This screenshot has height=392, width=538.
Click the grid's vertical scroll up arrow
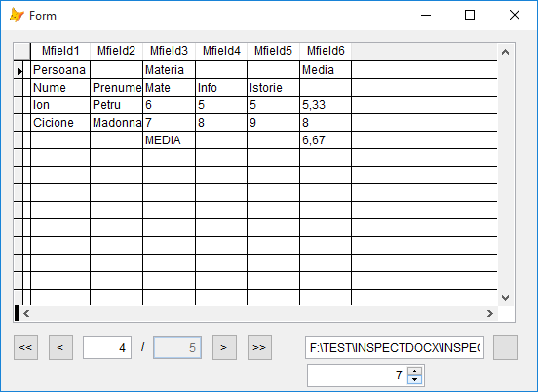(505, 53)
